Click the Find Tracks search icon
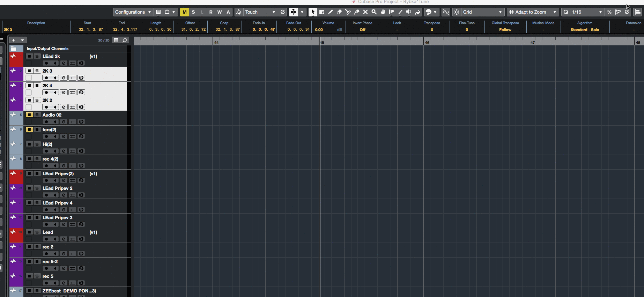The width and height of the screenshot is (644, 297). coord(125,40)
